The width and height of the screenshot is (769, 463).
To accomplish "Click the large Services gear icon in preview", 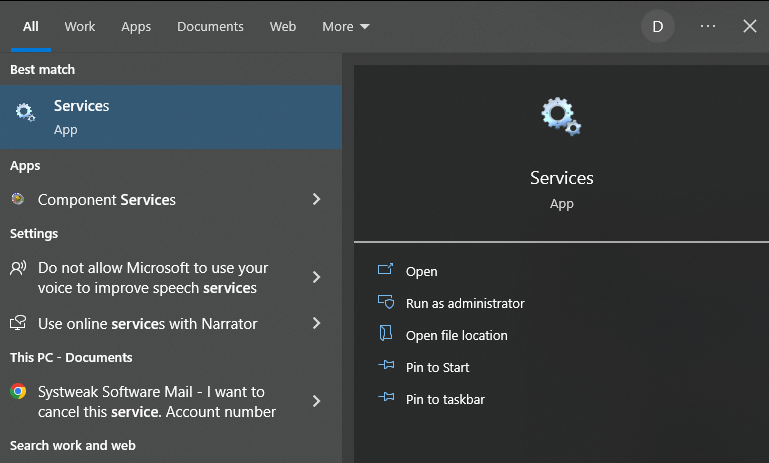I will coord(561,116).
